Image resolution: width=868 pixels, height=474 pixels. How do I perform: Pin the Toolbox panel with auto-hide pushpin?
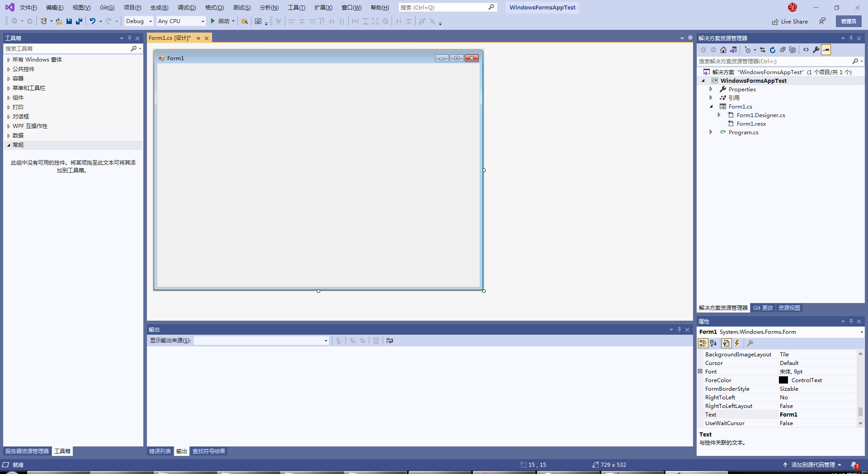click(129, 38)
